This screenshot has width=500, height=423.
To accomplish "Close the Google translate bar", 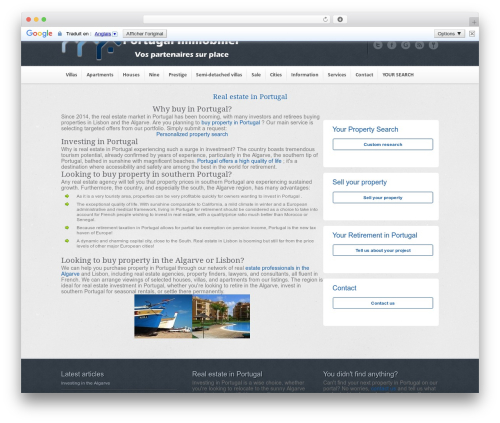I will (472, 33).
